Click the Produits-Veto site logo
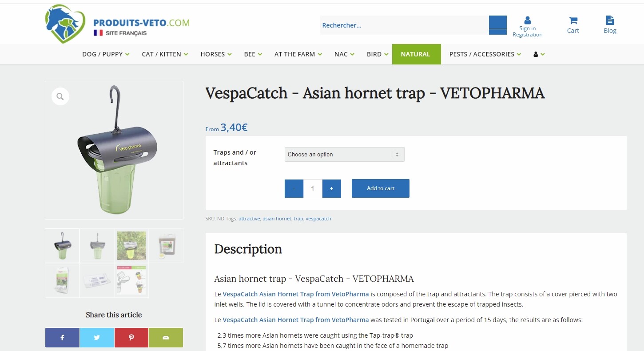The width and height of the screenshot is (644, 351). [117, 24]
